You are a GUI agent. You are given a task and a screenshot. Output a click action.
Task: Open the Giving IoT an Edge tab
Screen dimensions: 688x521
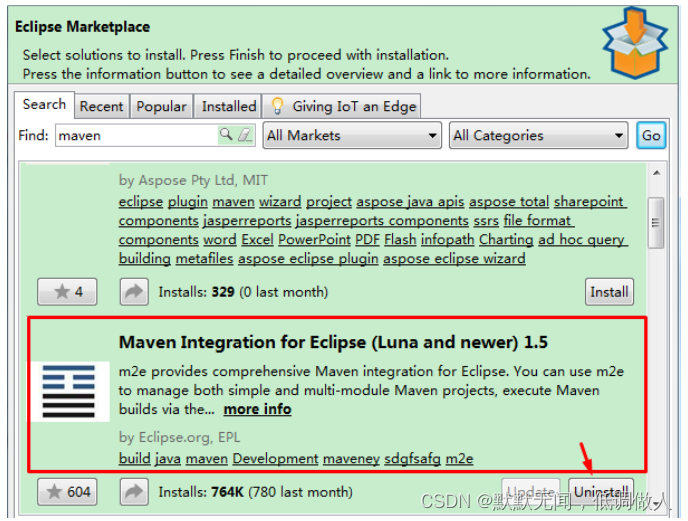[342, 106]
